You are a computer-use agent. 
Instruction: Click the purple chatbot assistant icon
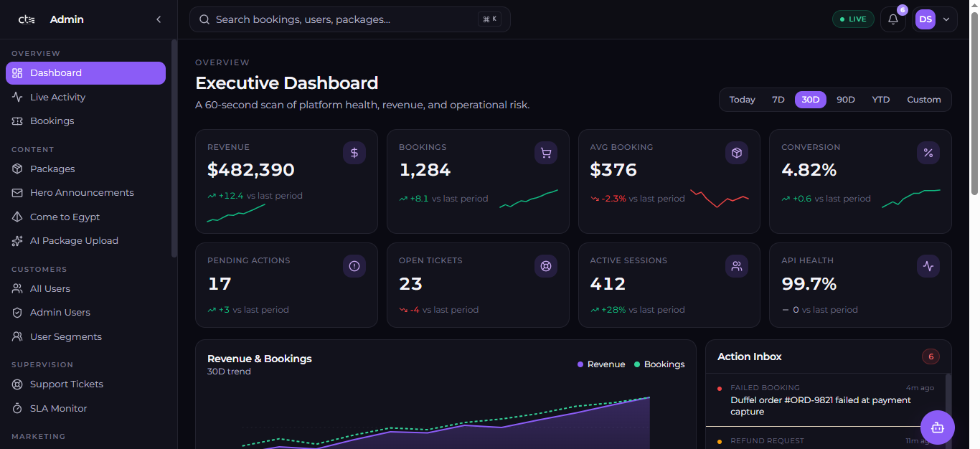click(x=937, y=427)
